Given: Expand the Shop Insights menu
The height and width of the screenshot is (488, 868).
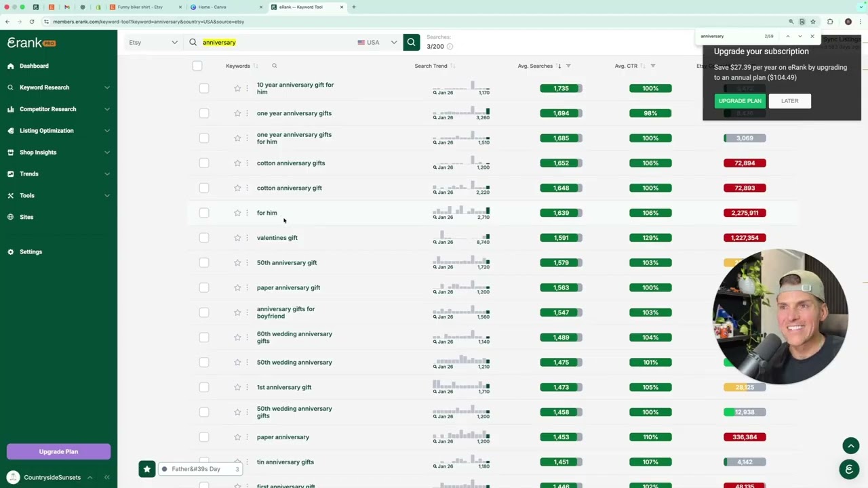Looking at the screenshot, I should pos(58,152).
